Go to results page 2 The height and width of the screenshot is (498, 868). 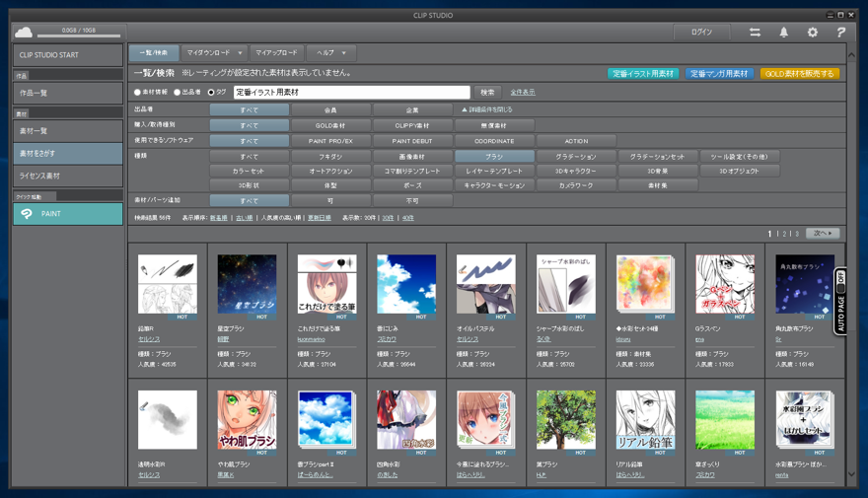pyautogui.click(x=784, y=234)
